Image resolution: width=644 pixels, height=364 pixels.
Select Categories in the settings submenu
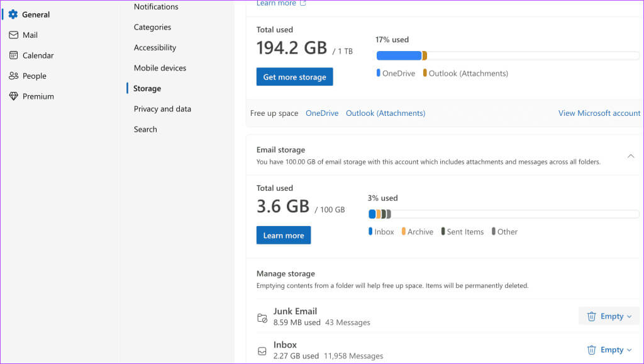tap(152, 27)
